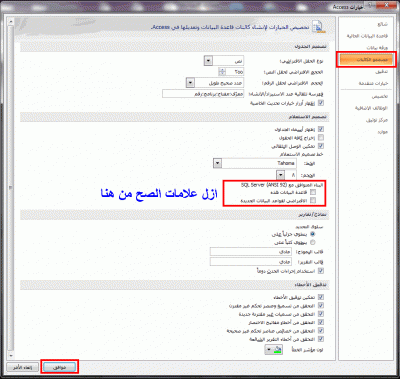The width and height of the screenshot is (400, 379).
Task: Open the default number field size dropdown
Action: tap(190, 83)
